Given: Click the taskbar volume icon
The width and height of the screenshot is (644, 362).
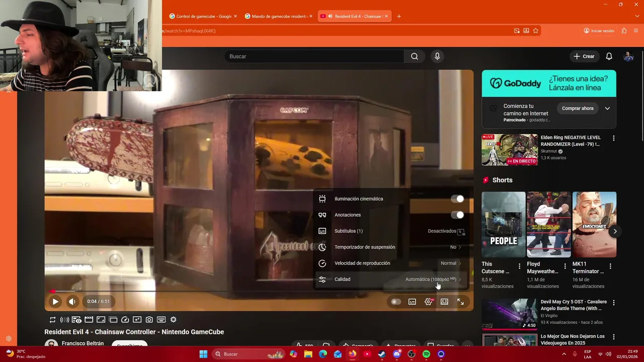Looking at the screenshot, I should tap(608, 354).
